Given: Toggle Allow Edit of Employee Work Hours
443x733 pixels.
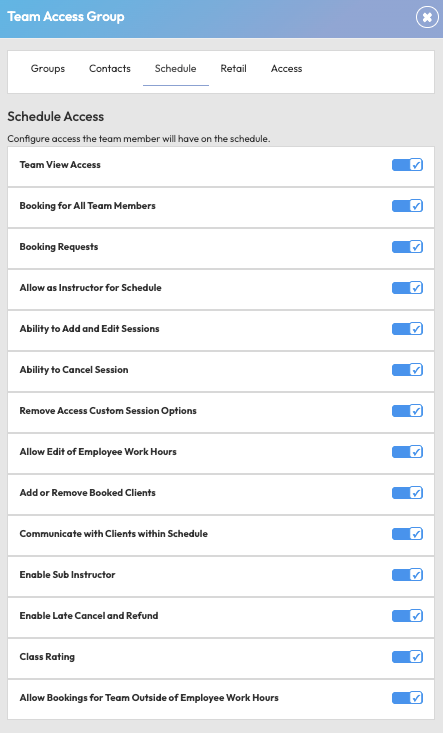Looking at the screenshot, I should click(x=407, y=452).
